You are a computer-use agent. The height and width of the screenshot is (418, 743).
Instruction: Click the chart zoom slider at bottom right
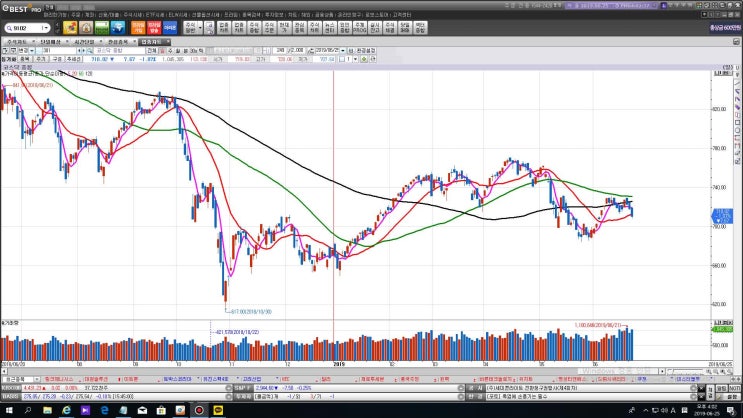[x=688, y=372]
